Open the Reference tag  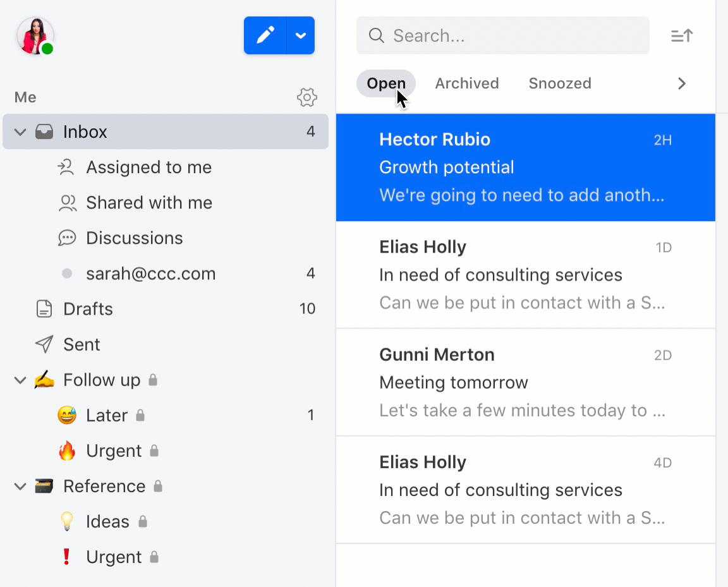pyautogui.click(x=104, y=487)
